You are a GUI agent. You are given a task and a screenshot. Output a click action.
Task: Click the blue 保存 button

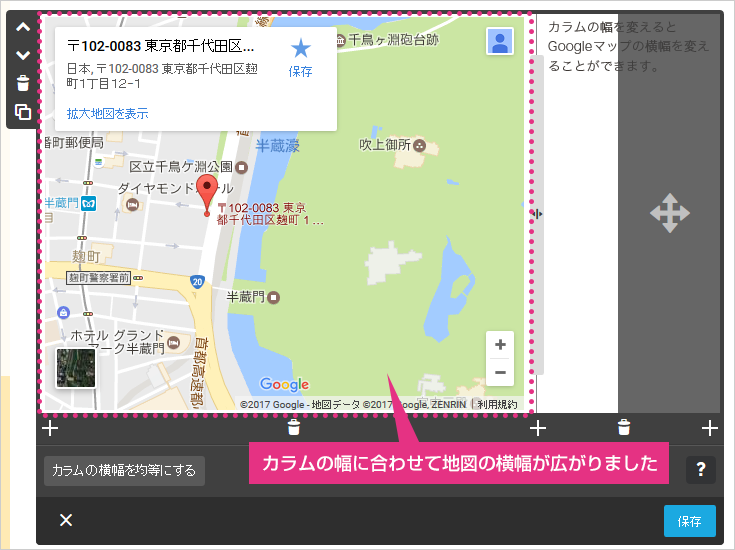click(690, 521)
